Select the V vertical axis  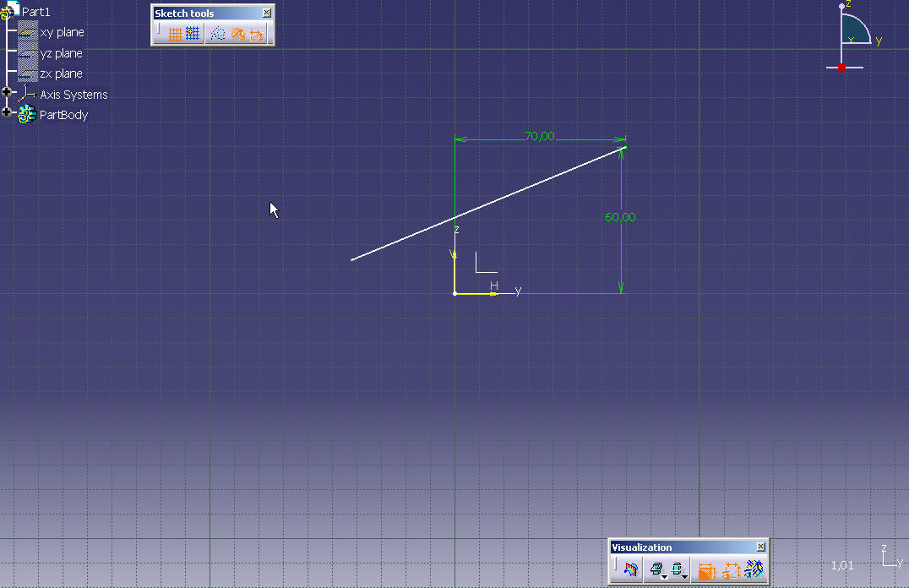click(454, 273)
